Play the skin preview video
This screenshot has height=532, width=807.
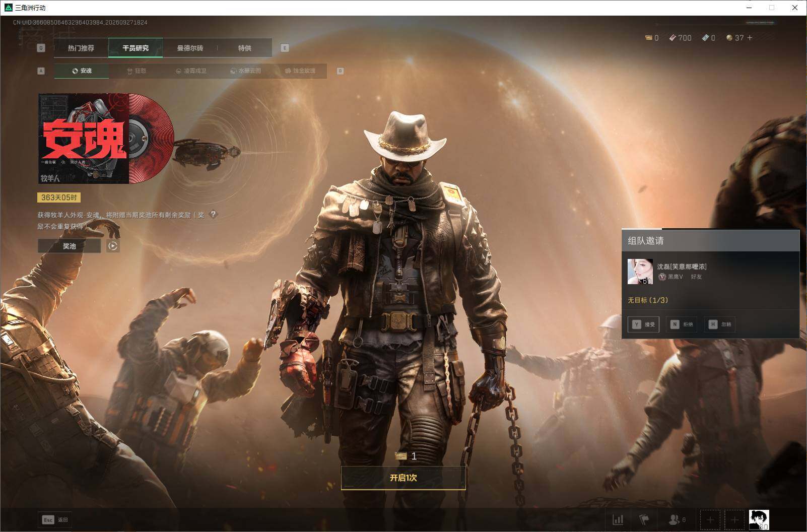click(x=113, y=246)
